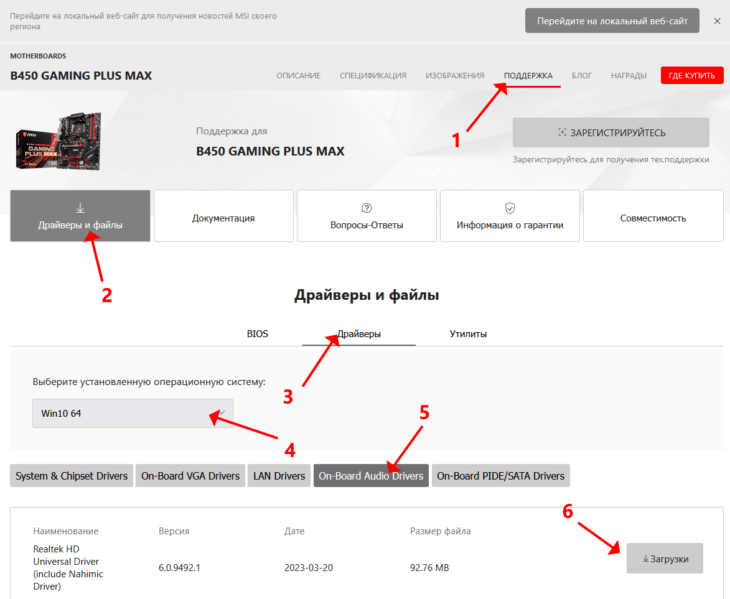Click the file size 92.76 MB
Screen dimensions: 730x599
[429, 567]
